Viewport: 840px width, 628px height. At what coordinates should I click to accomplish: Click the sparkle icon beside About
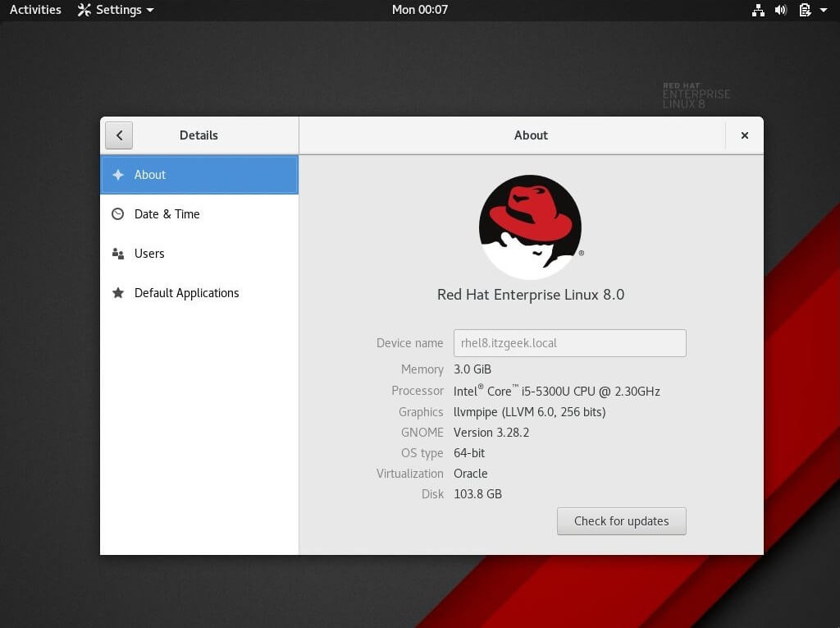[118, 175]
